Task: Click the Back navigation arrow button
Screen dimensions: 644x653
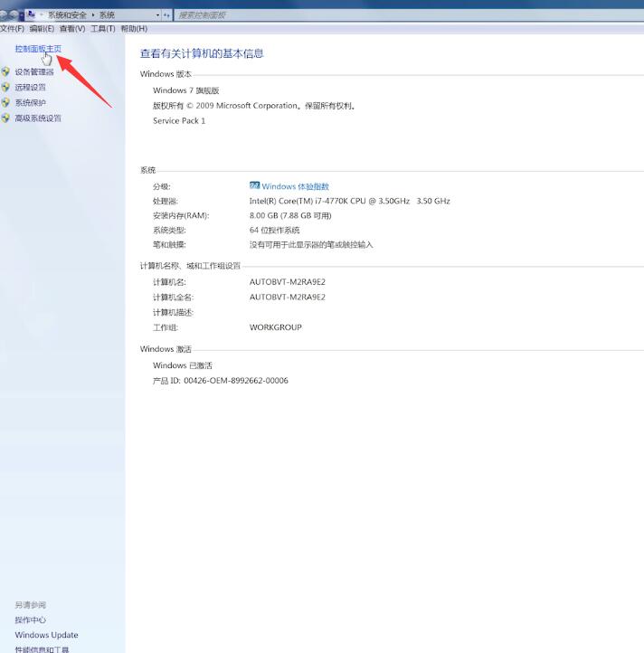Action: tap(4, 15)
